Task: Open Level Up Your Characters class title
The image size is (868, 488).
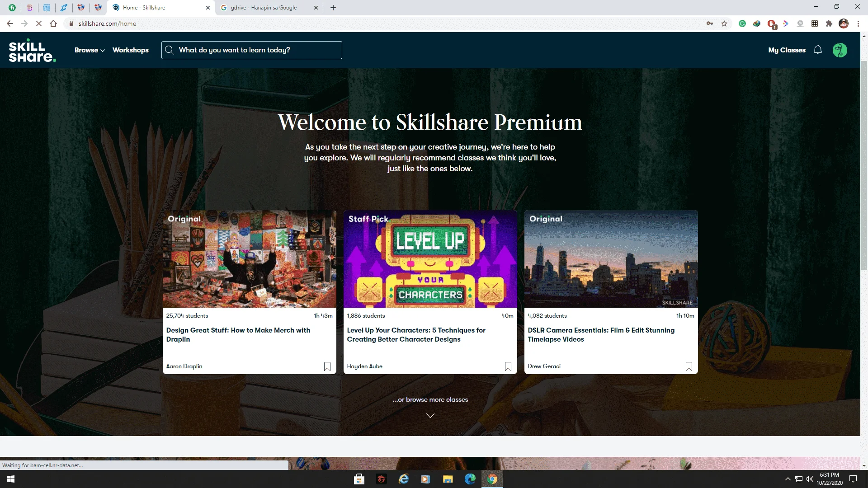Action: pyautogui.click(x=416, y=335)
